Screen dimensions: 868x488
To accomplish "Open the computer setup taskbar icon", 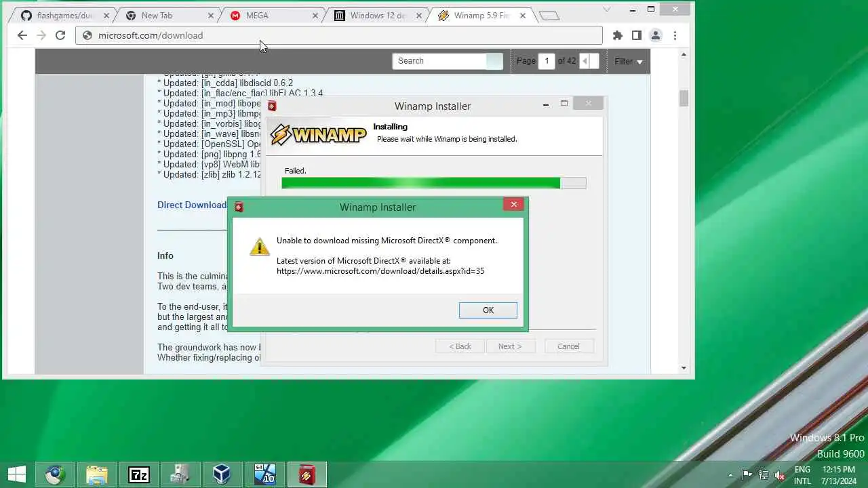I will coord(180,474).
